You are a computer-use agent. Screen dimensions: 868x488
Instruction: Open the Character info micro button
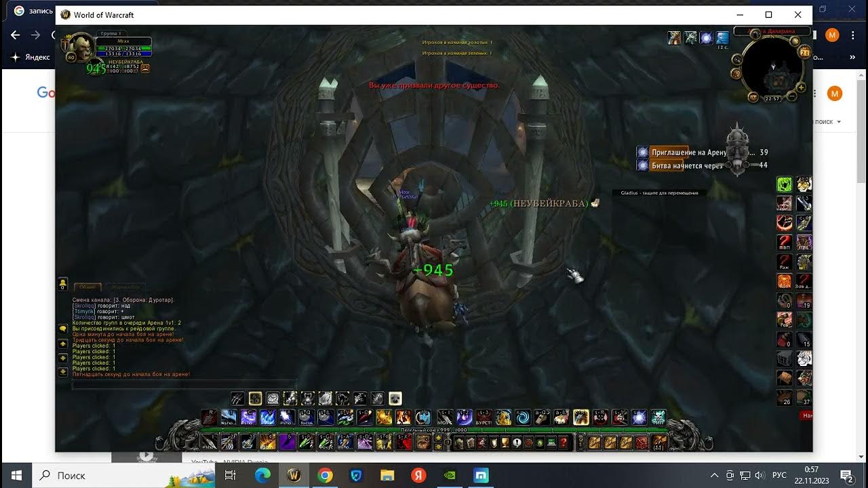459,442
